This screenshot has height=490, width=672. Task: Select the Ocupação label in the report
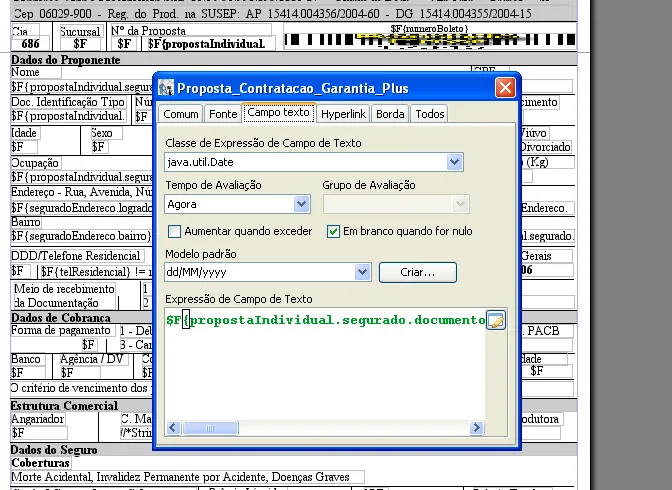tap(35, 163)
